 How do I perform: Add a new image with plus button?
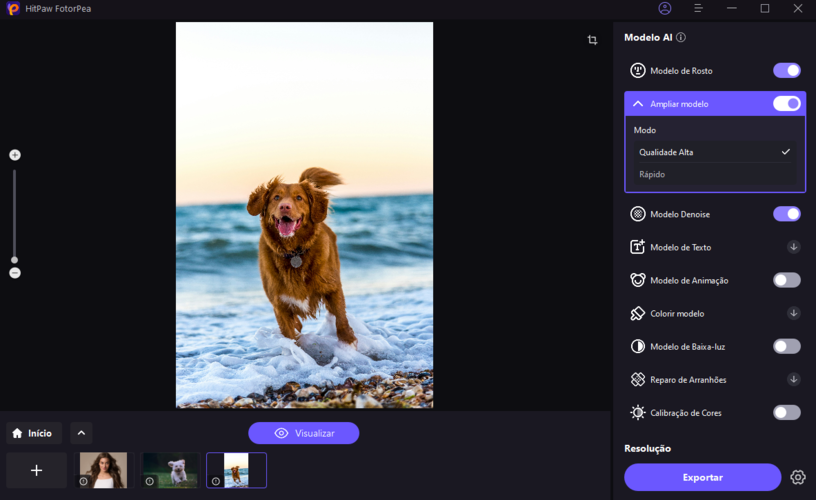coord(36,470)
